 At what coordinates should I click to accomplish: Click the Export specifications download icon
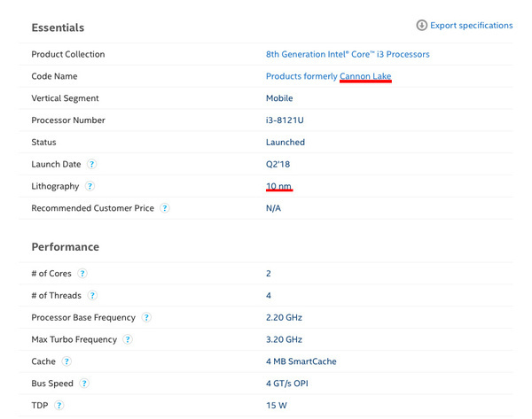click(x=421, y=25)
